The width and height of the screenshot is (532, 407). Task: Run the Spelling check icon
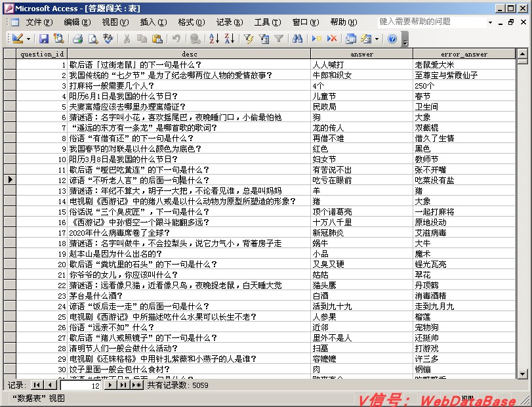[108, 39]
